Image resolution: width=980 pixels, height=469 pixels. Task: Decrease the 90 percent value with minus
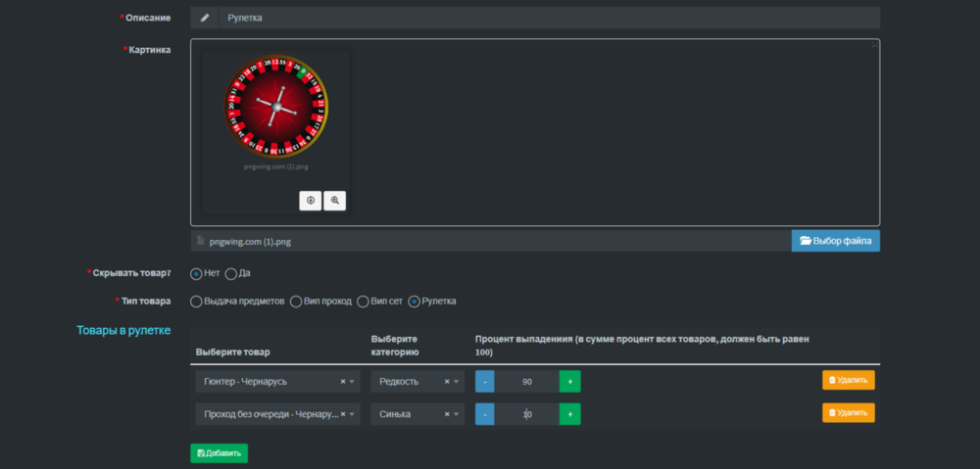tap(484, 382)
